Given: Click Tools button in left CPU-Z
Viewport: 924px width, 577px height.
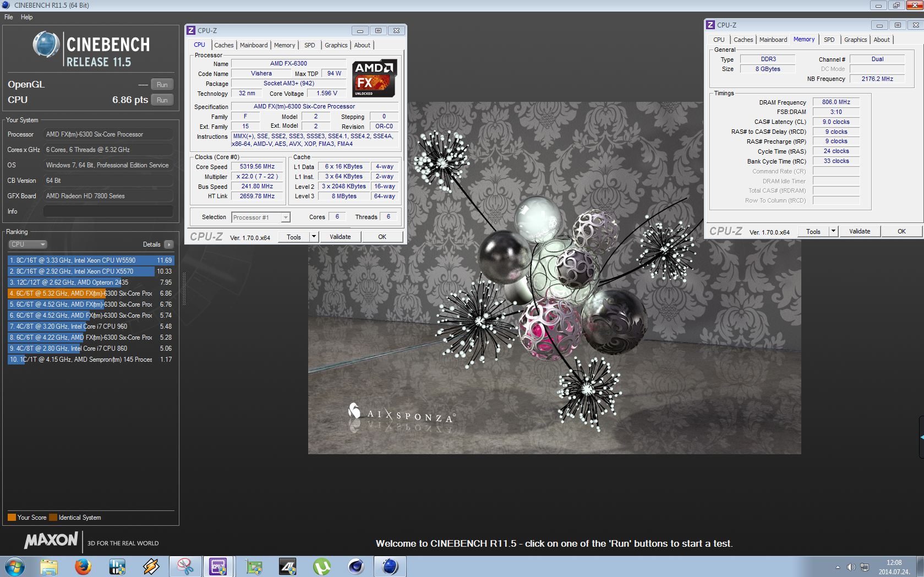Looking at the screenshot, I should tap(294, 237).
